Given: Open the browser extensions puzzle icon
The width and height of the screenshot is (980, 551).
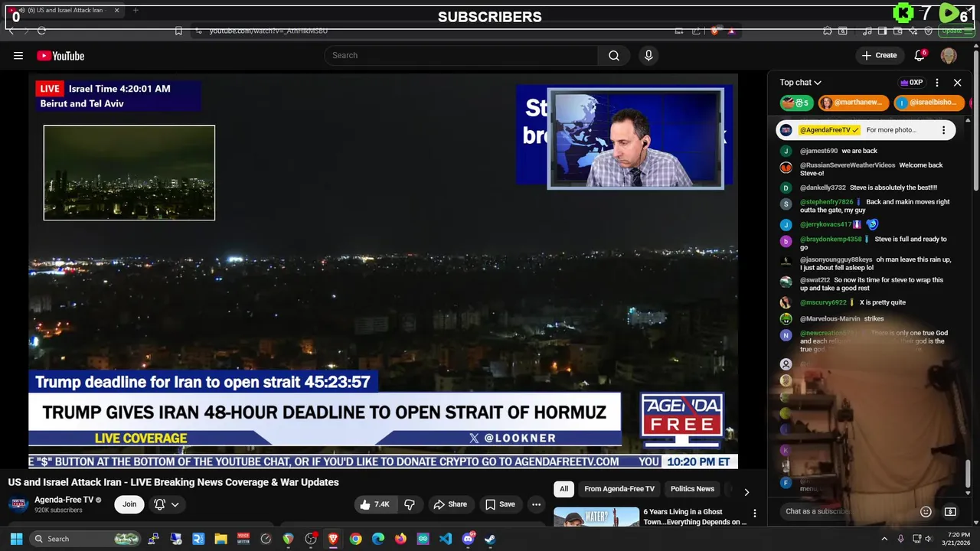Looking at the screenshot, I should click(x=827, y=31).
